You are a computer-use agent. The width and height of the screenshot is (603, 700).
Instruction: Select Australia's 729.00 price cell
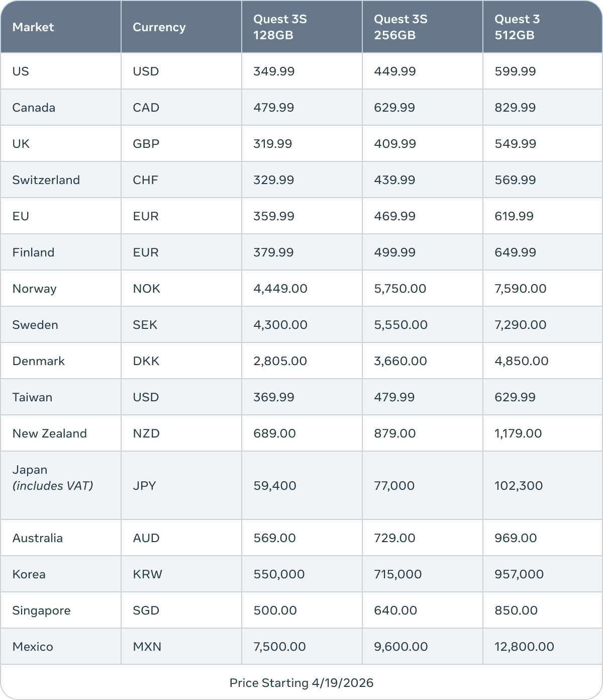(x=394, y=538)
